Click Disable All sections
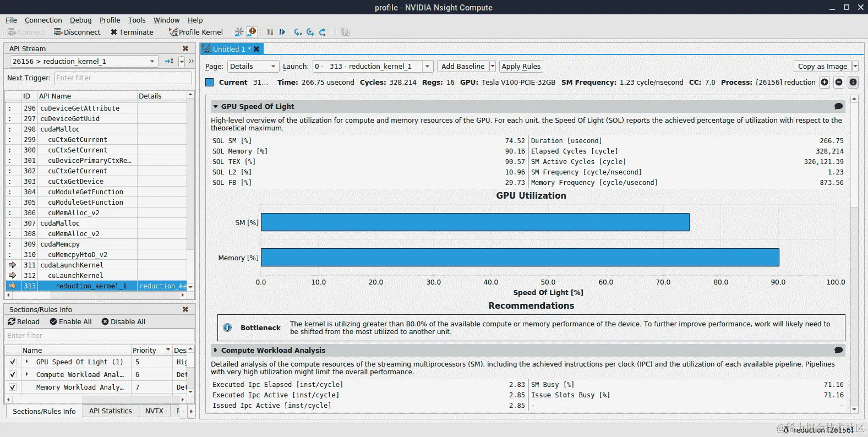This screenshot has width=868, height=437. click(123, 321)
